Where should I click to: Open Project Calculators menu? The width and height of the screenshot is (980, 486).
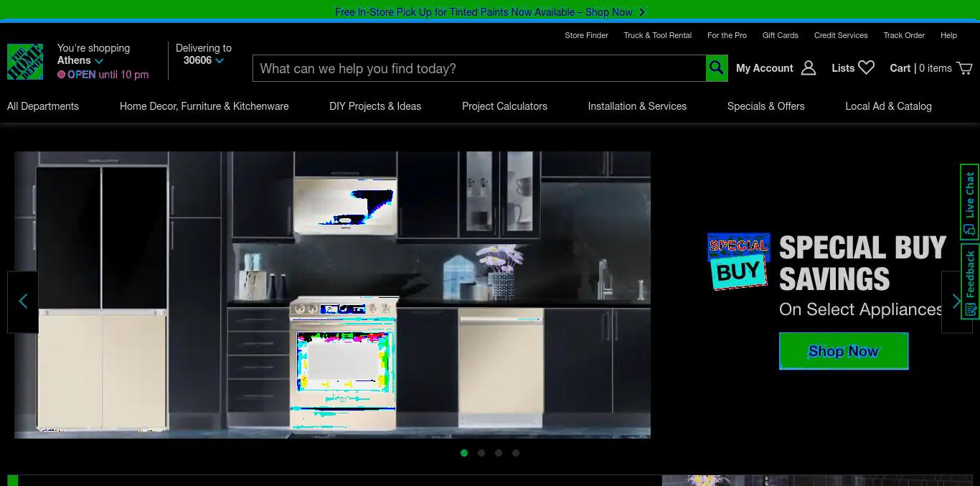click(504, 106)
